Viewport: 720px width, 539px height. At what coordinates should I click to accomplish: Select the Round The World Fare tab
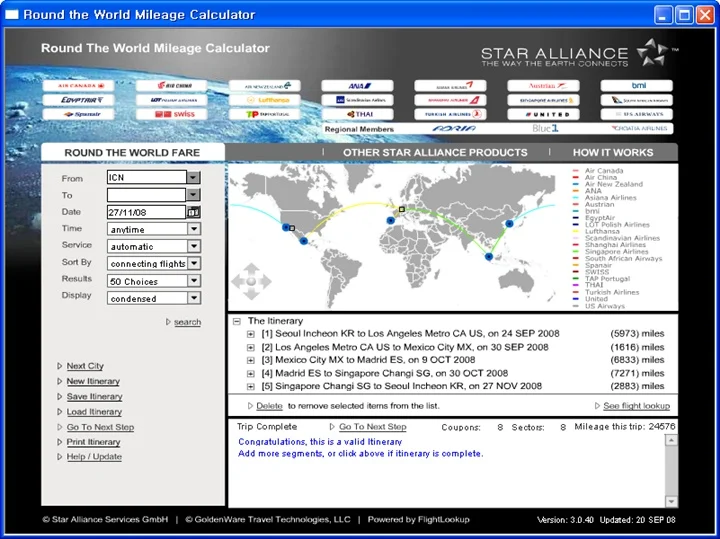[x=132, y=152]
